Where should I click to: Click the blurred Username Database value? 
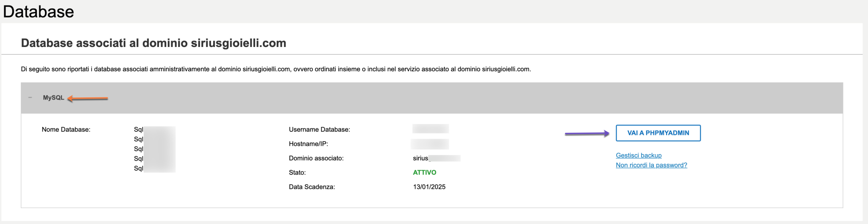click(431, 129)
